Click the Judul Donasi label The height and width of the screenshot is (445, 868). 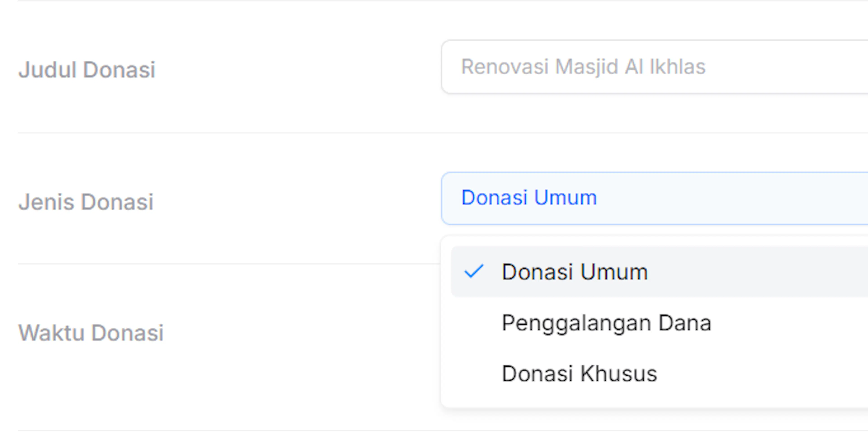pyautogui.click(x=87, y=69)
